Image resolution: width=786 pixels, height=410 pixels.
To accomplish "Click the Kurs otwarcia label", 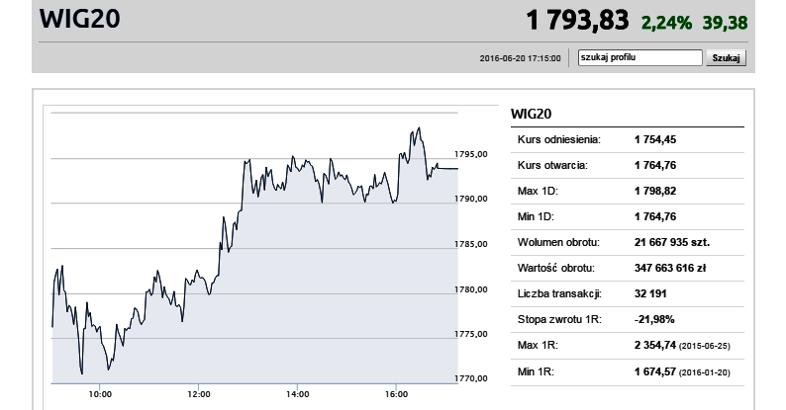I will pos(551,164).
